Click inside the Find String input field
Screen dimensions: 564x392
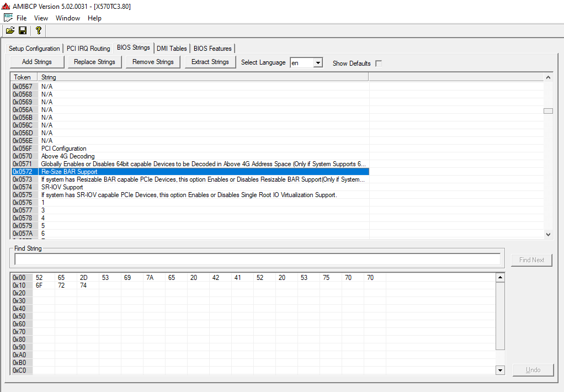coord(258,259)
